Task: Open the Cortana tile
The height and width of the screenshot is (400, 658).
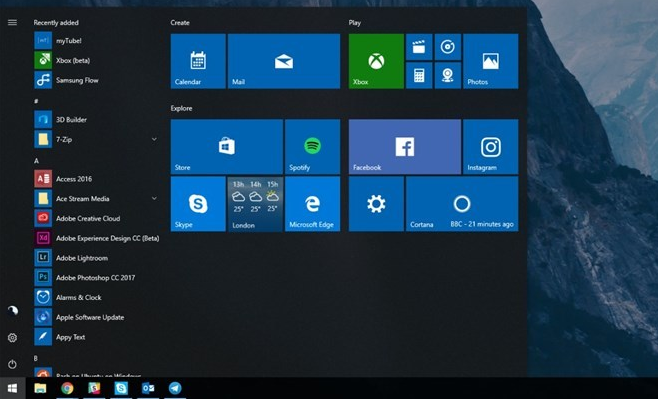Action: (x=462, y=204)
